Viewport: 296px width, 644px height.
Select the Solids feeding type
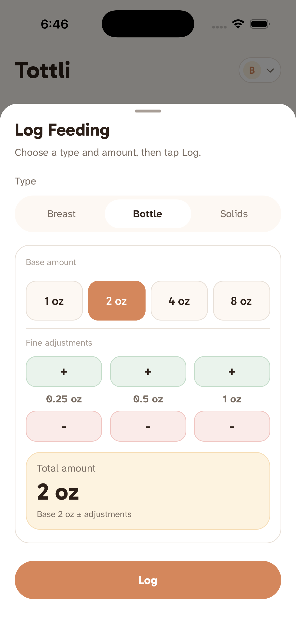tap(234, 214)
